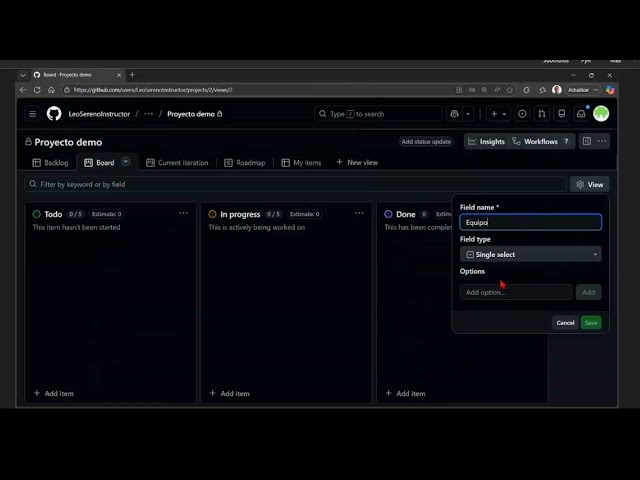Click the browser address bar URL
The height and width of the screenshot is (480, 640).
click(153, 90)
